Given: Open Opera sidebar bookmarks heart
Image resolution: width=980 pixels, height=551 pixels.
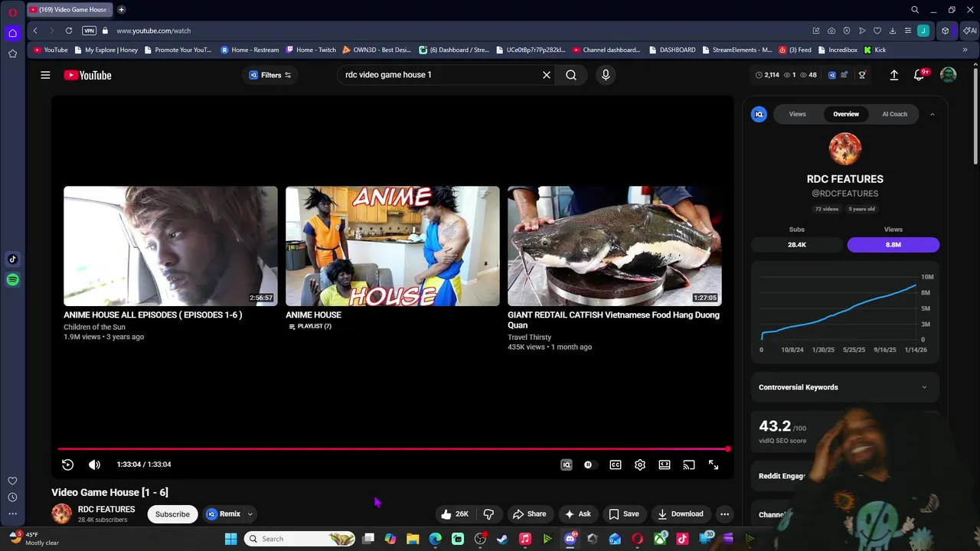Looking at the screenshot, I should click(x=13, y=481).
